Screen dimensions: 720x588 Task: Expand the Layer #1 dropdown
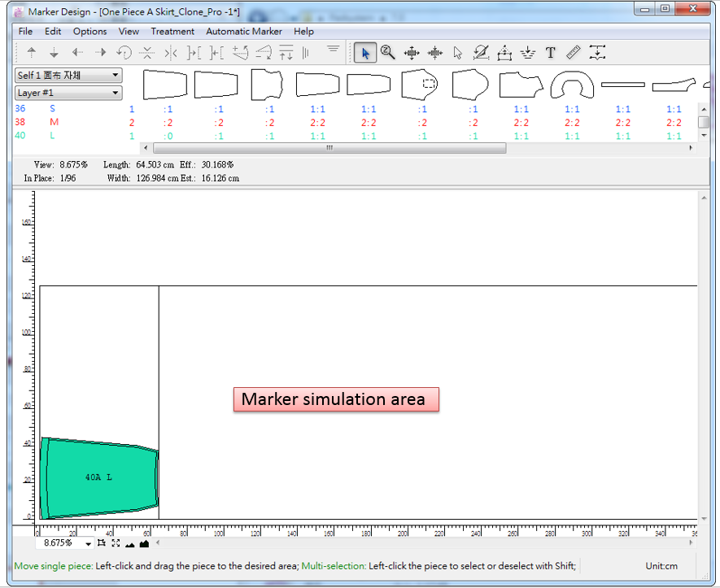[x=116, y=93]
